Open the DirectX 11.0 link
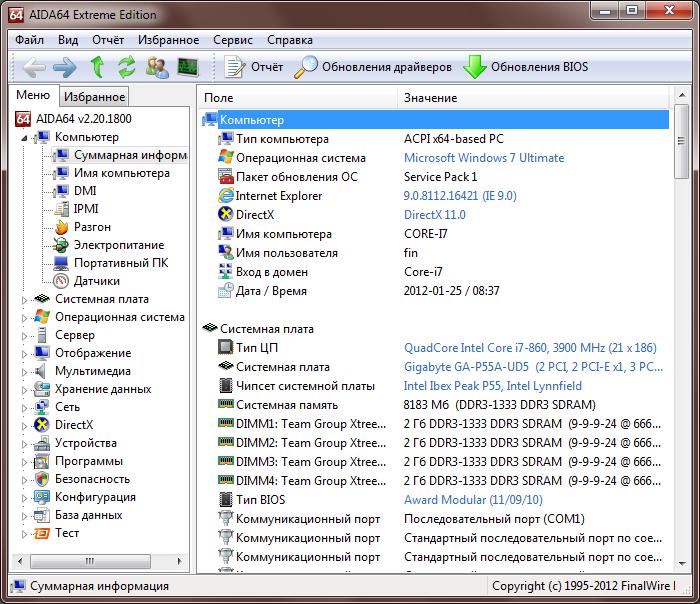This screenshot has width=700, height=604. click(434, 215)
